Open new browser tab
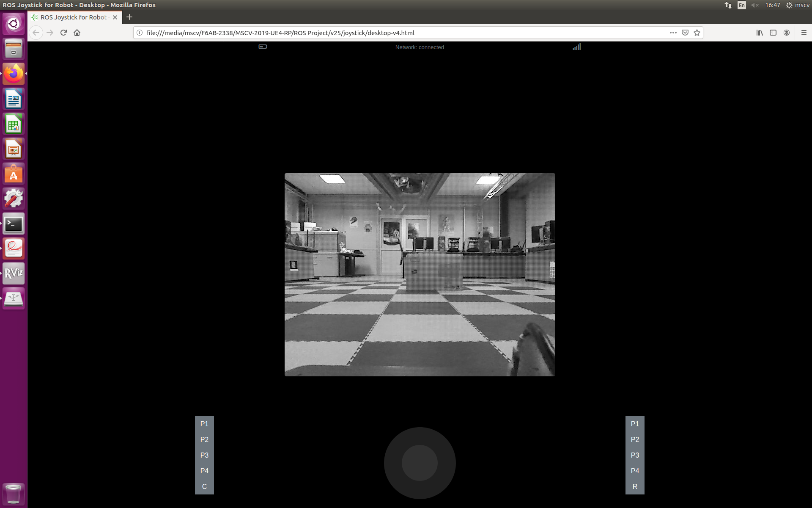Screen dimensions: 812x508 (129, 17)
